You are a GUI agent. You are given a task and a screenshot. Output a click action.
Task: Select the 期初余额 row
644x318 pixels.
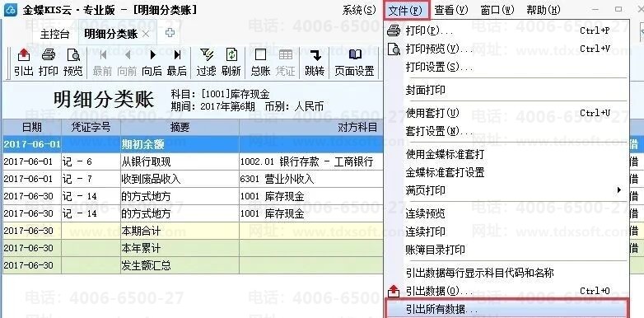coord(193,144)
